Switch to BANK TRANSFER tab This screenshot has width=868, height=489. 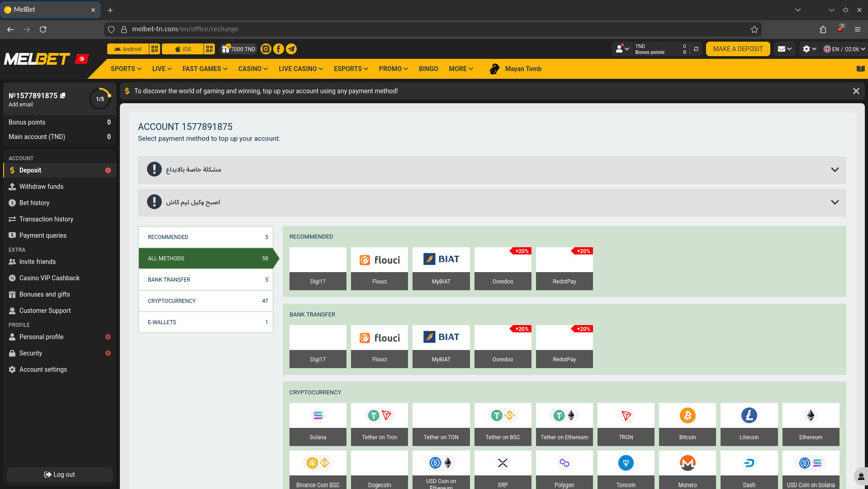pyautogui.click(x=206, y=280)
